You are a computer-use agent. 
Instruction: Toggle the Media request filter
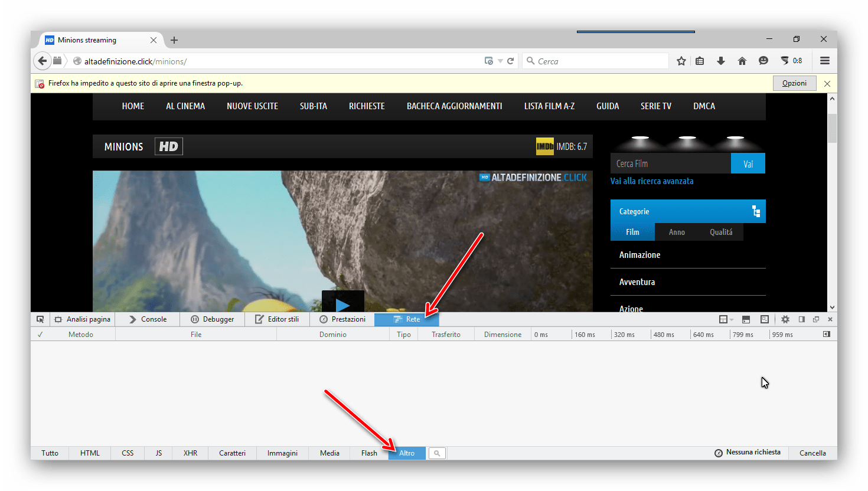(x=330, y=453)
